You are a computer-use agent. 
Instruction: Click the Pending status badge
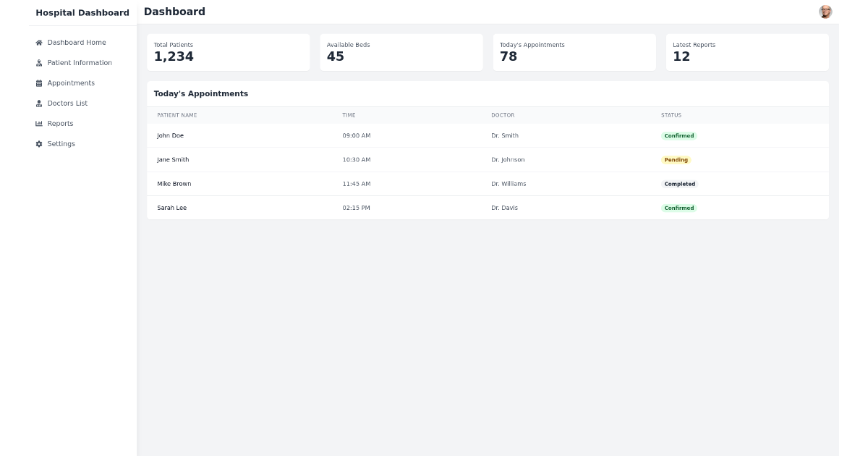point(676,160)
